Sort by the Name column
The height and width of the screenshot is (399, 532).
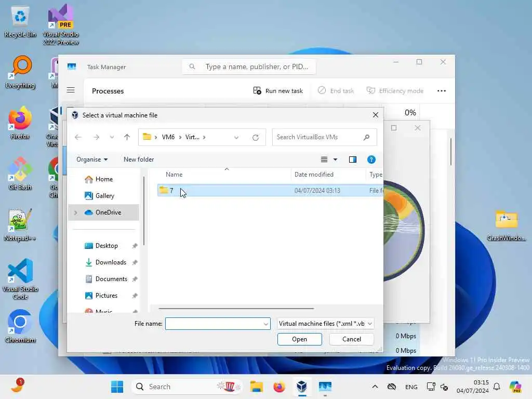tap(174, 175)
